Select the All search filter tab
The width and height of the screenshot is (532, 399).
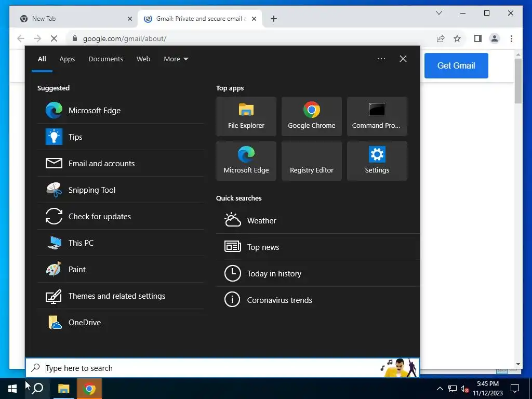click(42, 59)
